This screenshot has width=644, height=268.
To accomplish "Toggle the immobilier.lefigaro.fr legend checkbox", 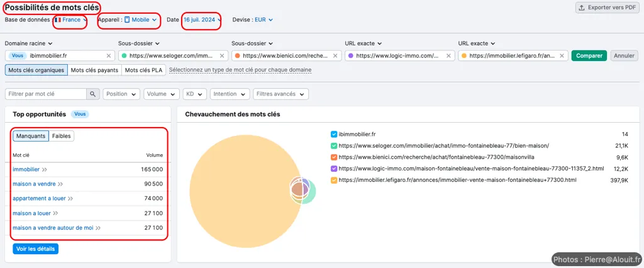I will pyautogui.click(x=334, y=180).
